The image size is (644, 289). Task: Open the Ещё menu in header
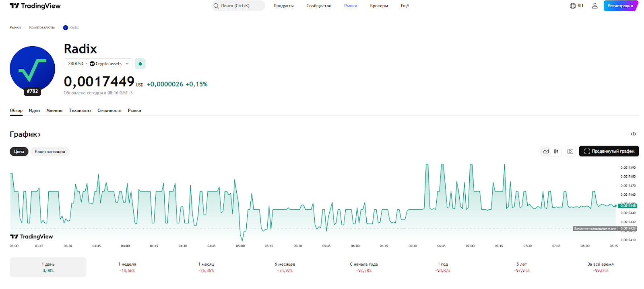(x=405, y=6)
